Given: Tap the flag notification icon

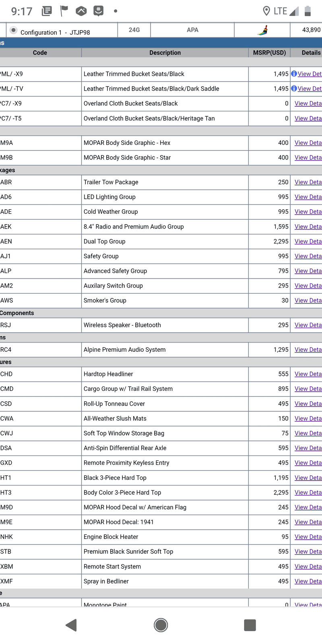Looking at the screenshot, I should coord(64,11).
